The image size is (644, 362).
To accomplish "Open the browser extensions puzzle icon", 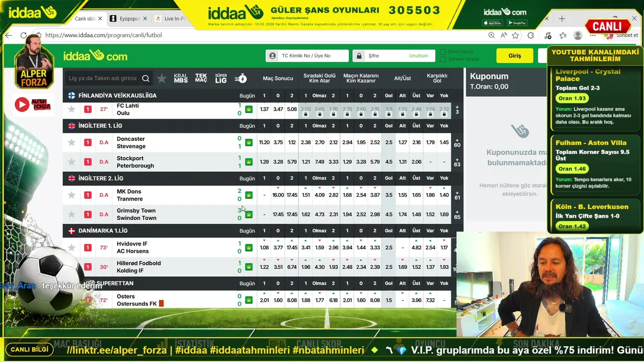I will [x=531, y=35].
